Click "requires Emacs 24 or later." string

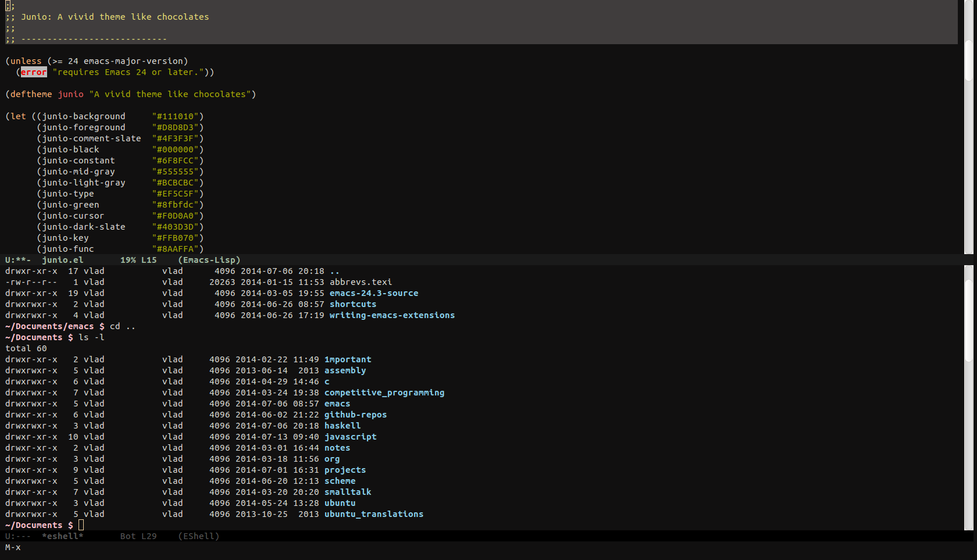128,72
